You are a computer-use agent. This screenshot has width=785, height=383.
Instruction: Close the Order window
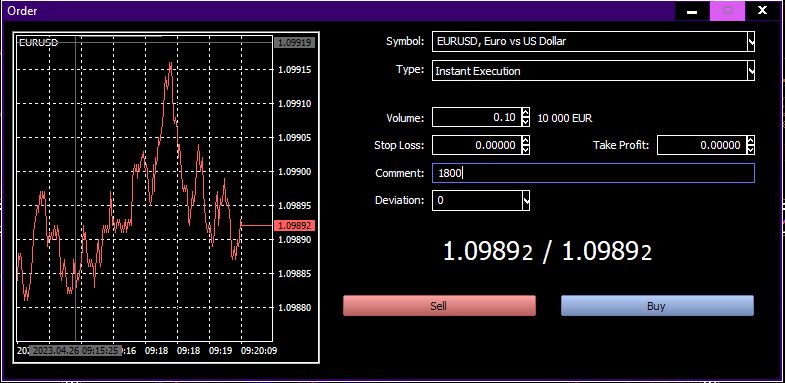(x=762, y=11)
